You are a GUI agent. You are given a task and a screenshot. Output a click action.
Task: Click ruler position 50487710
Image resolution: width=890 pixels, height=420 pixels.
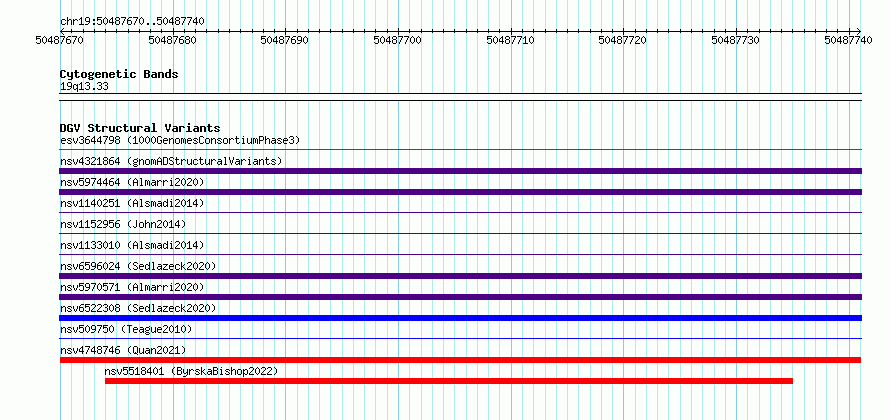pos(511,40)
